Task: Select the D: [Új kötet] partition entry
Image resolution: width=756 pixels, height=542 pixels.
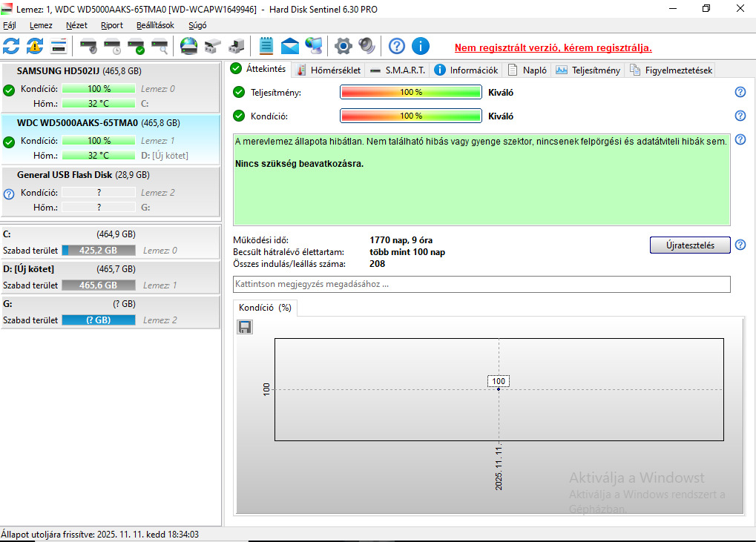Action: (111, 277)
